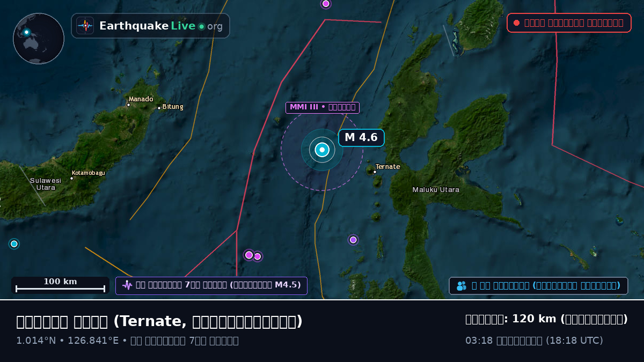
Task: Click the coordinates text 1.014°N • 126.841°E
Action: click(68, 341)
